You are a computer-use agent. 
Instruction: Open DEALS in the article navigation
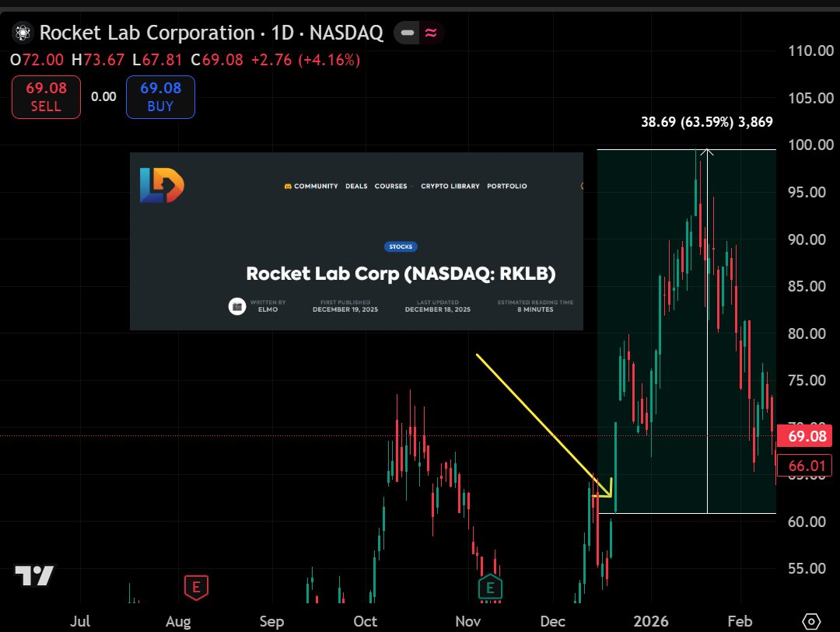click(356, 187)
